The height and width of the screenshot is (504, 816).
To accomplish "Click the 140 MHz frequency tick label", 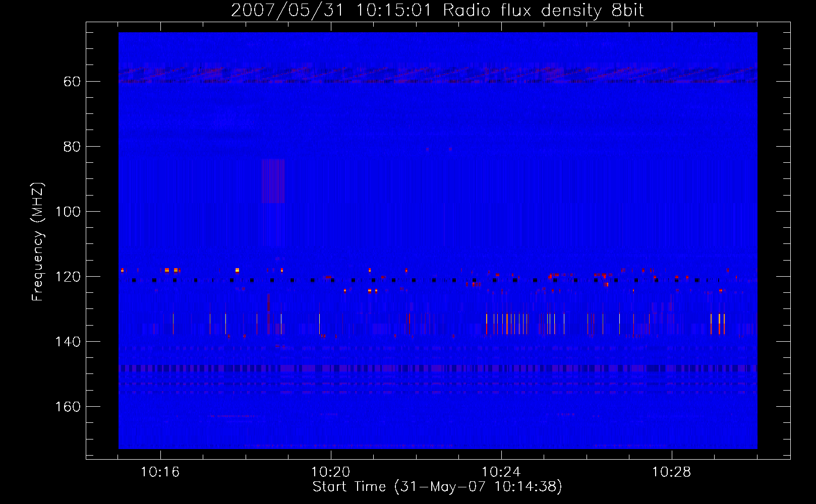I will 68,342.
